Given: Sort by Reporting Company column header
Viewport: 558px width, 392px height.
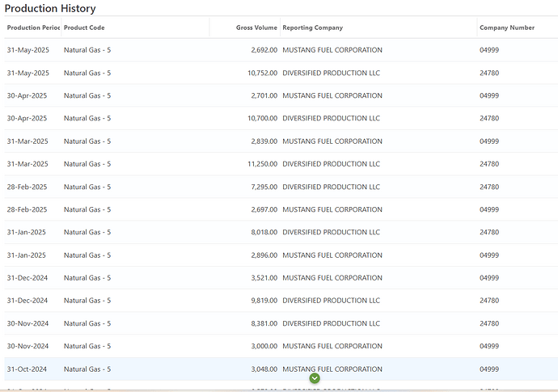Looking at the screenshot, I should [x=312, y=27].
